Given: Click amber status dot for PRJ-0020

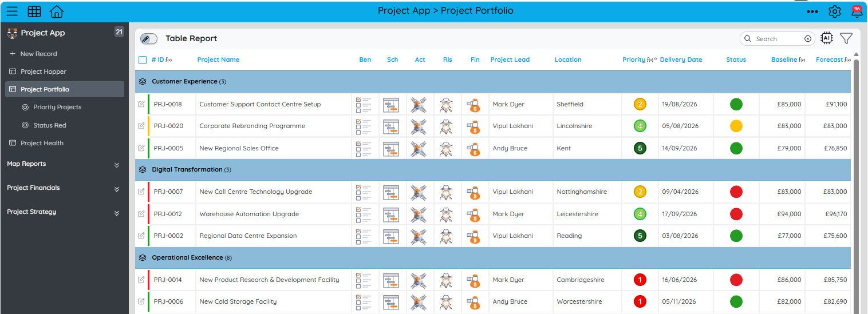Looking at the screenshot, I should pyautogui.click(x=736, y=126).
